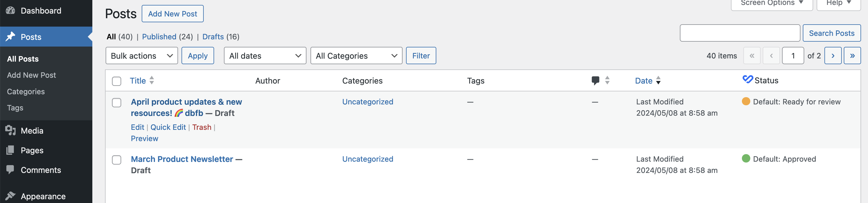868x203 pixels.
Task: Open the All Categories dropdown
Action: click(356, 56)
